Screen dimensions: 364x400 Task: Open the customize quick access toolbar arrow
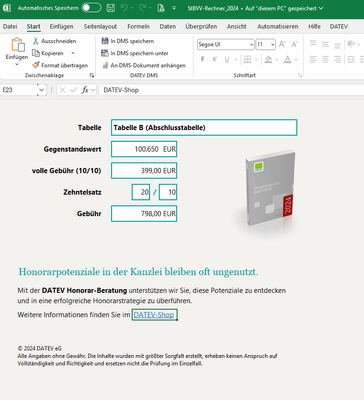(x=174, y=8)
